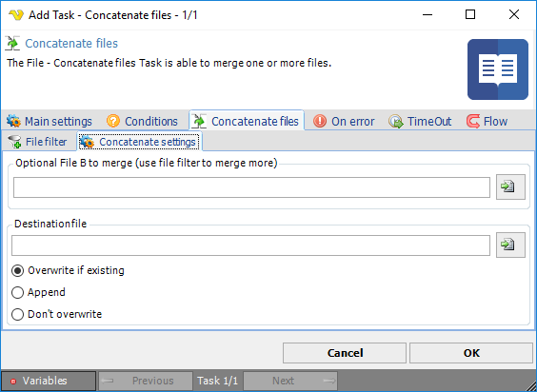Click the Cancel button
The width and height of the screenshot is (537, 392).
[x=345, y=353]
